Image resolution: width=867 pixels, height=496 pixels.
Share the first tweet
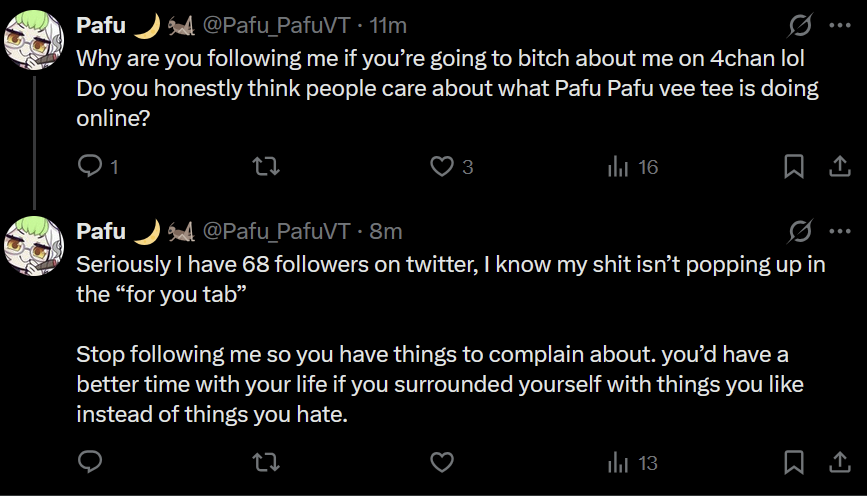[836, 167]
